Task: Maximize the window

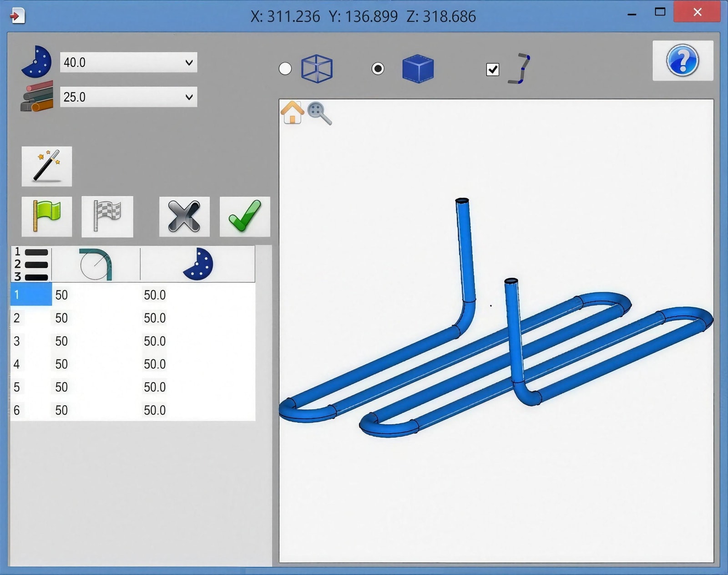Action: (660, 12)
